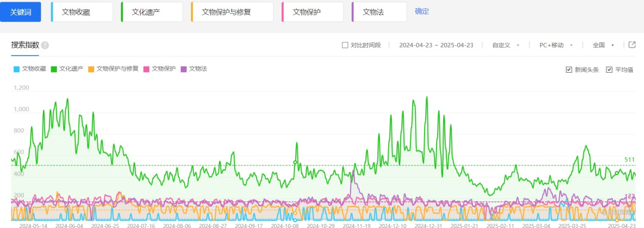
Task: Toggle the 文物保护与修复 orange legend swatch
Action: 91,69
